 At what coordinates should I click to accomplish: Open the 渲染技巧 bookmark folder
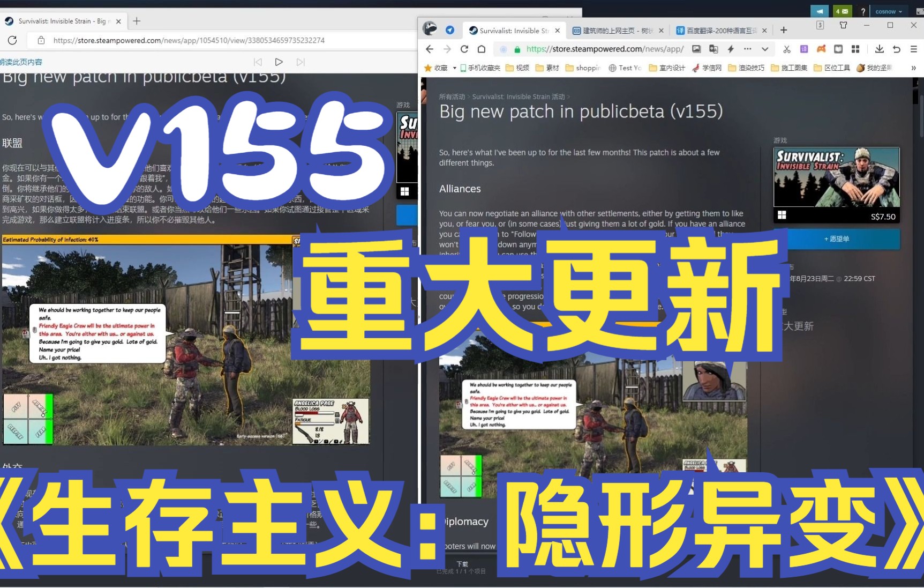click(x=746, y=68)
